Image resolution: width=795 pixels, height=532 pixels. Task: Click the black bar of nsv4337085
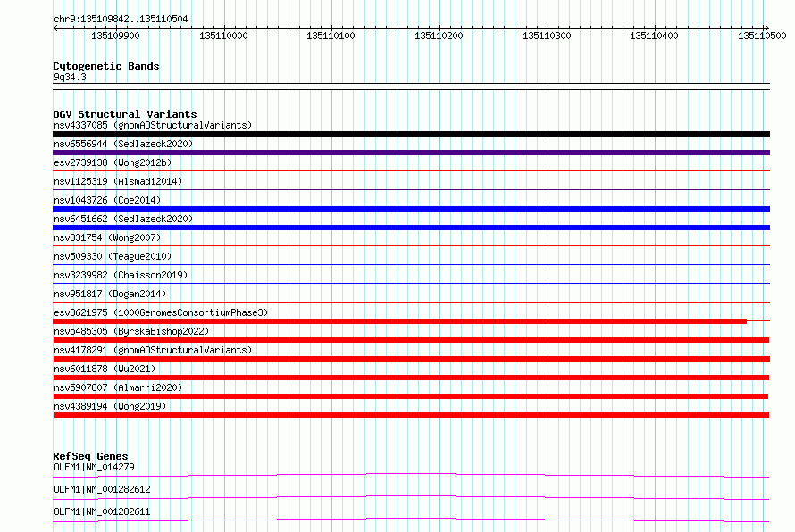tap(411, 134)
